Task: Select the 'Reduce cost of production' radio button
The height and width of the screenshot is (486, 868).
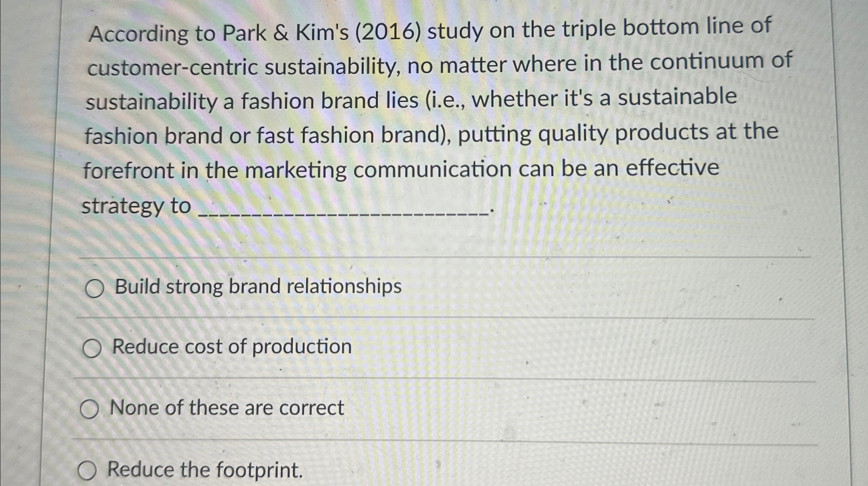Action: (x=92, y=348)
